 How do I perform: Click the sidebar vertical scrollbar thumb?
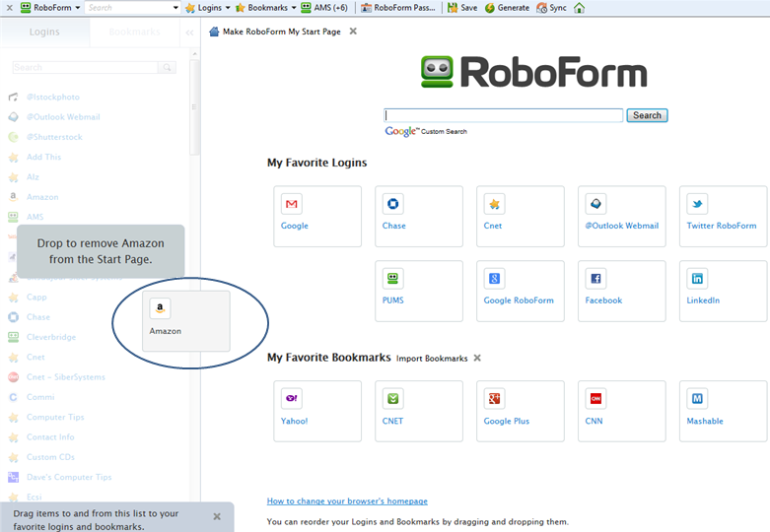(x=194, y=107)
